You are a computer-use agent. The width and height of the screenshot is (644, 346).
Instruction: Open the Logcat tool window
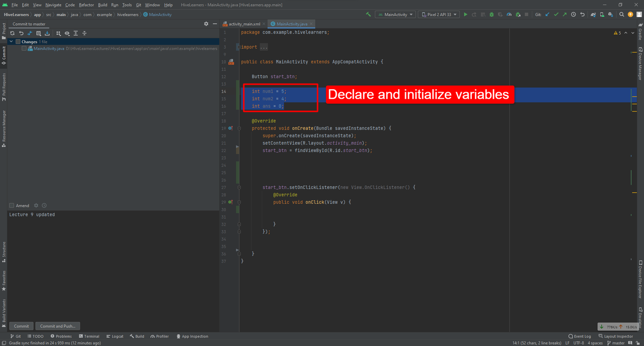pyautogui.click(x=115, y=336)
